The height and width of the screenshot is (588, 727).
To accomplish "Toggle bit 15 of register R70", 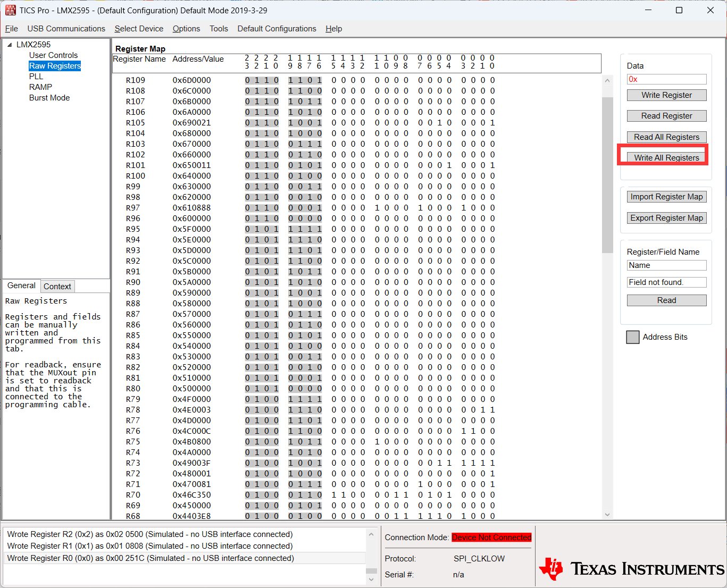I will click(333, 495).
